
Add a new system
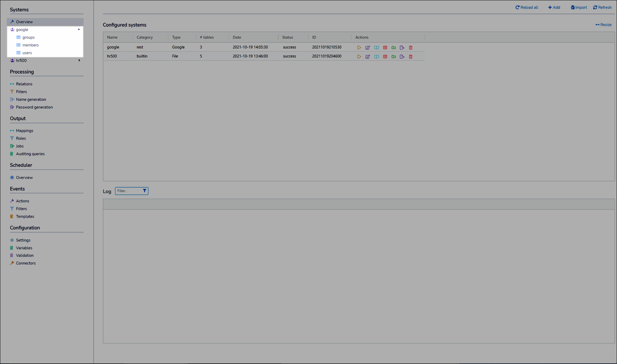pos(554,7)
